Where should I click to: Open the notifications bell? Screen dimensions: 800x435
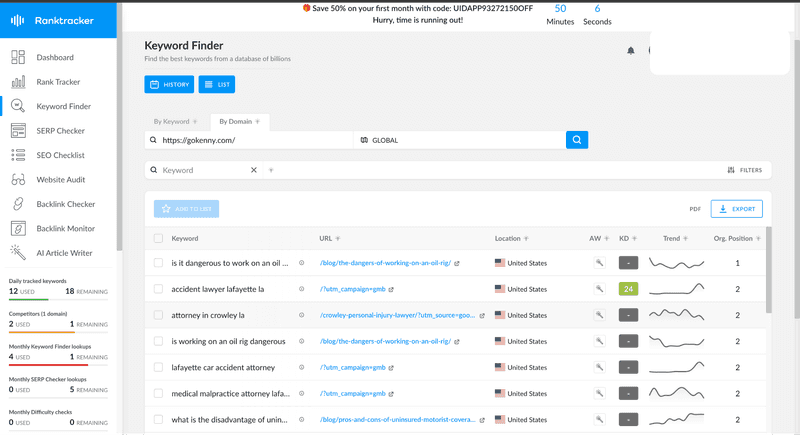click(631, 50)
